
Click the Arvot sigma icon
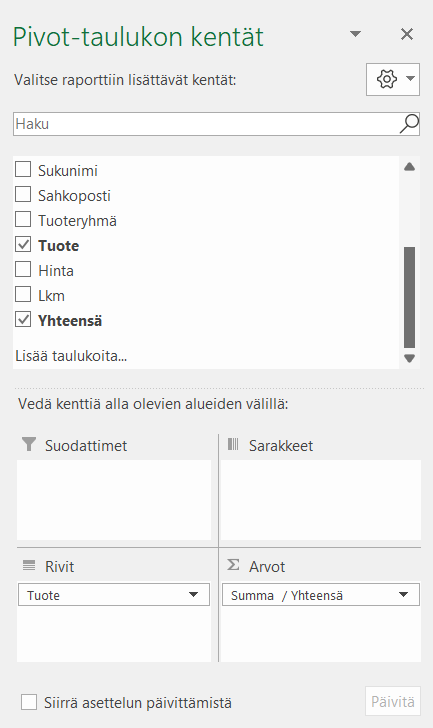click(x=233, y=565)
